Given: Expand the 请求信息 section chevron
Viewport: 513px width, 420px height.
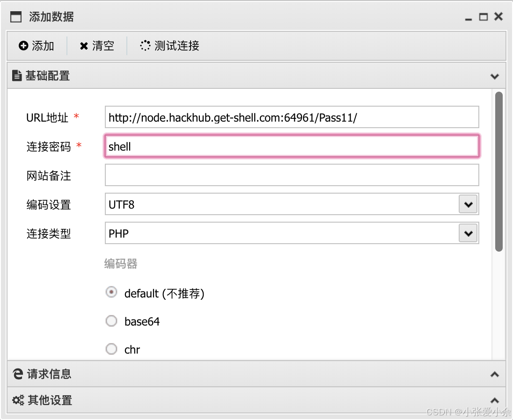Looking at the screenshot, I should click(495, 374).
